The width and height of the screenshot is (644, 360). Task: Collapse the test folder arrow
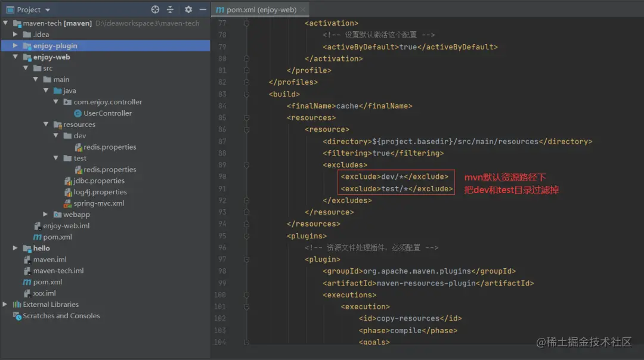coord(56,158)
